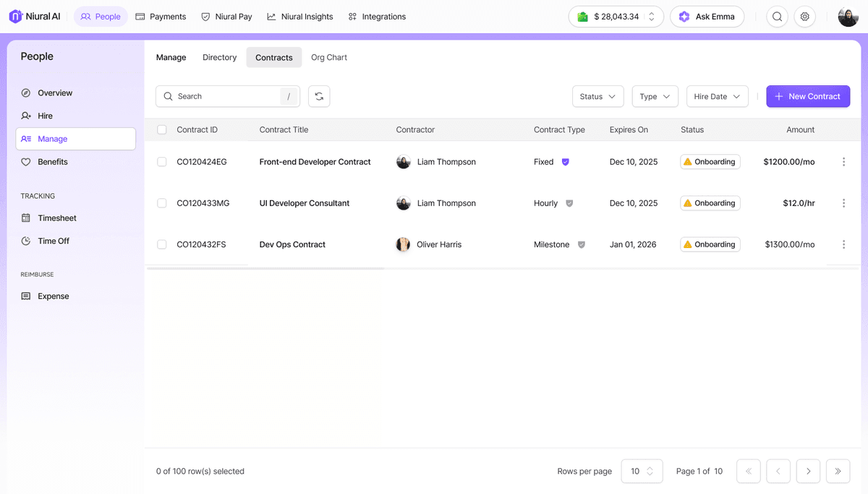This screenshot has width=868, height=494.
Task: Click the New Contract button
Action: 808,95
